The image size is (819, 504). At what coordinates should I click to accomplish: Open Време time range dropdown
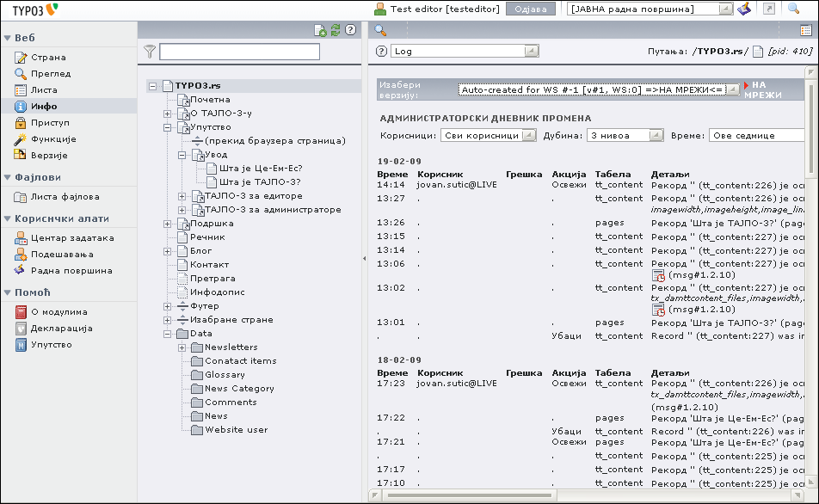757,136
